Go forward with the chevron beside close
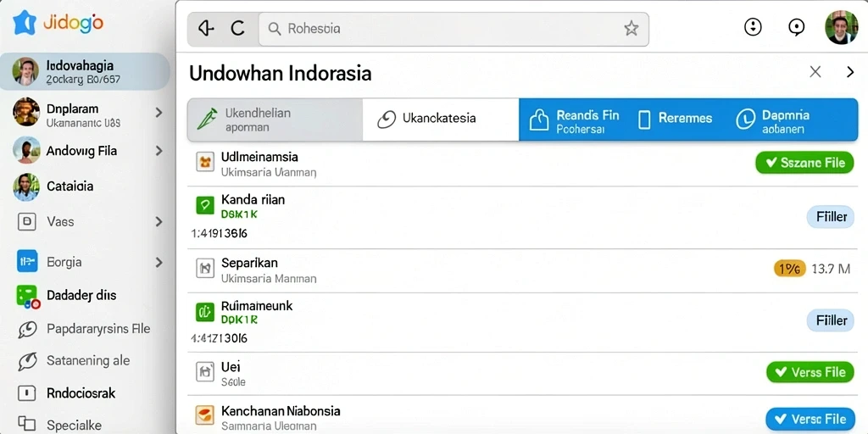The image size is (868, 434). pyautogui.click(x=850, y=71)
